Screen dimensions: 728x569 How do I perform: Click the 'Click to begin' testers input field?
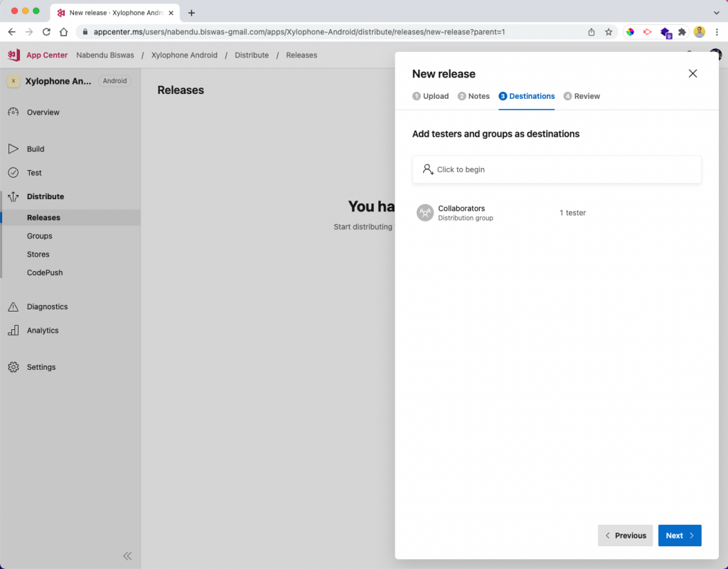click(557, 169)
